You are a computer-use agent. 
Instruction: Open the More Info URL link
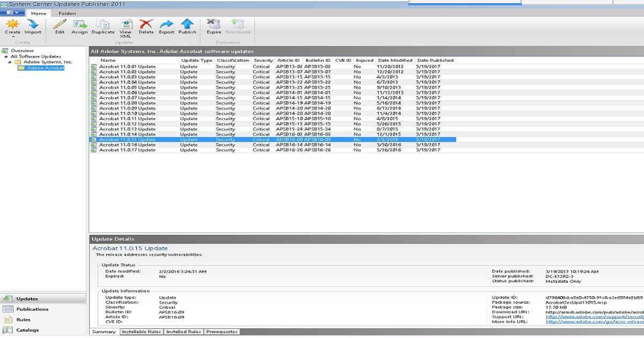(594, 322)
